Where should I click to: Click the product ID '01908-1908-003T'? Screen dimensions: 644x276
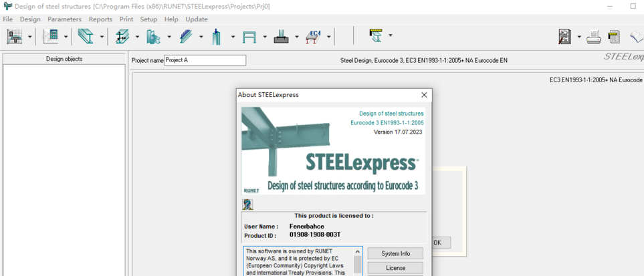pos(315,235)
